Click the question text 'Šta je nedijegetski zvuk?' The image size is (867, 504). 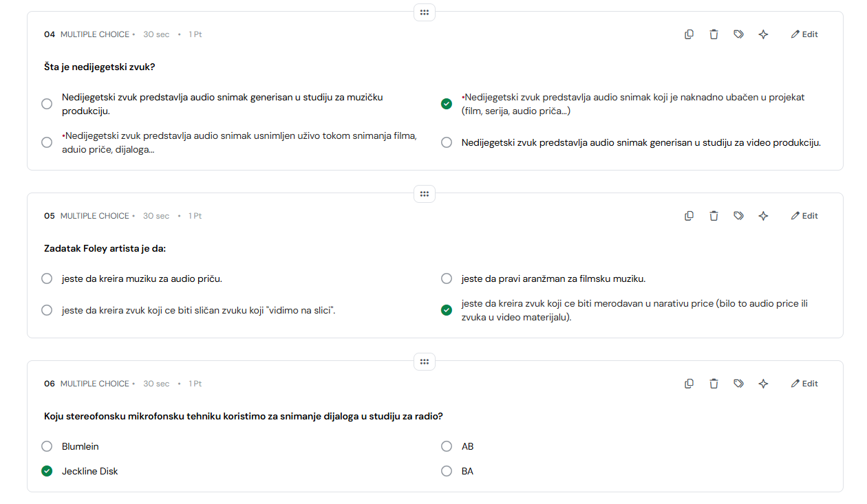pos(100,67)
